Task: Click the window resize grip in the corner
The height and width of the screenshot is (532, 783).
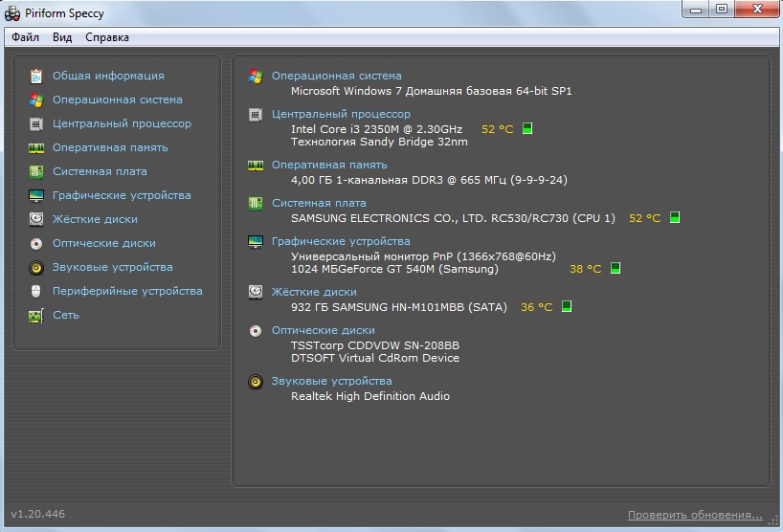Action: (x=773, y=522)
